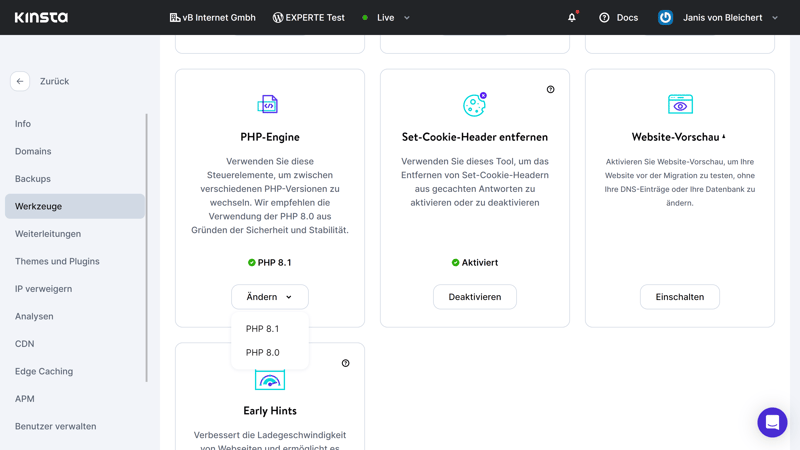This screenshot has width=800, height=450.
Task: Click the Website-Vorschau eye icon
Action: [x=680, y=104]
